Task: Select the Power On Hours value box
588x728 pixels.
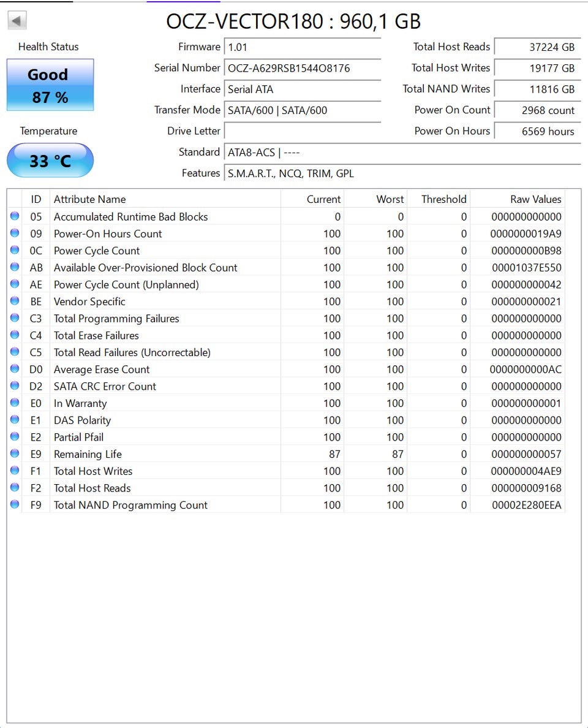Action: (537, 131)
